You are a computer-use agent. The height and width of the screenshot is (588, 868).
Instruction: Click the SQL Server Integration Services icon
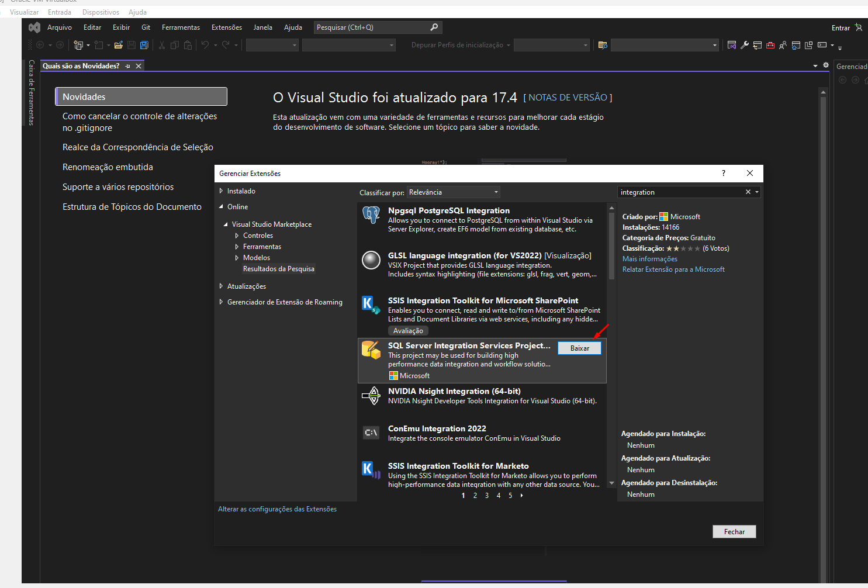pyautogui.click(x=371, y=350)
